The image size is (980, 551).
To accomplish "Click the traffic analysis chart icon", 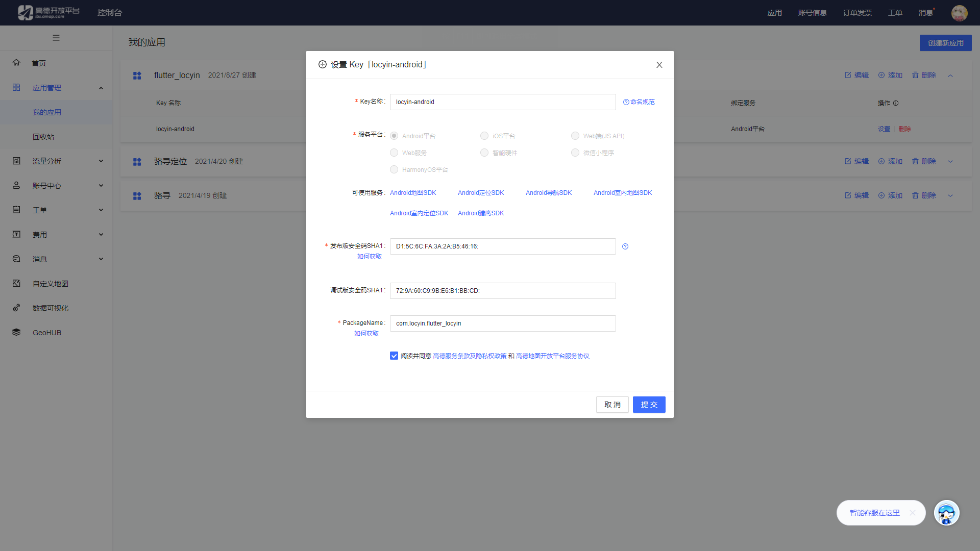I will [16, 161].
